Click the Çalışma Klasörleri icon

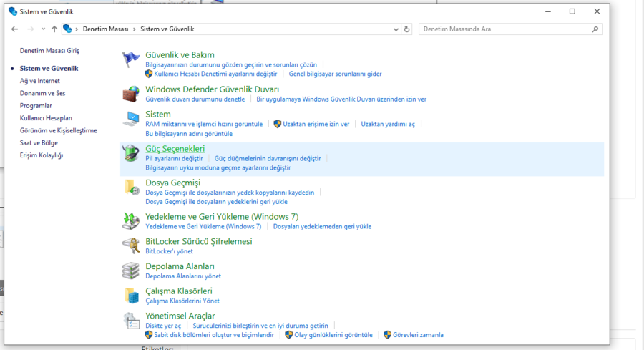131,296
